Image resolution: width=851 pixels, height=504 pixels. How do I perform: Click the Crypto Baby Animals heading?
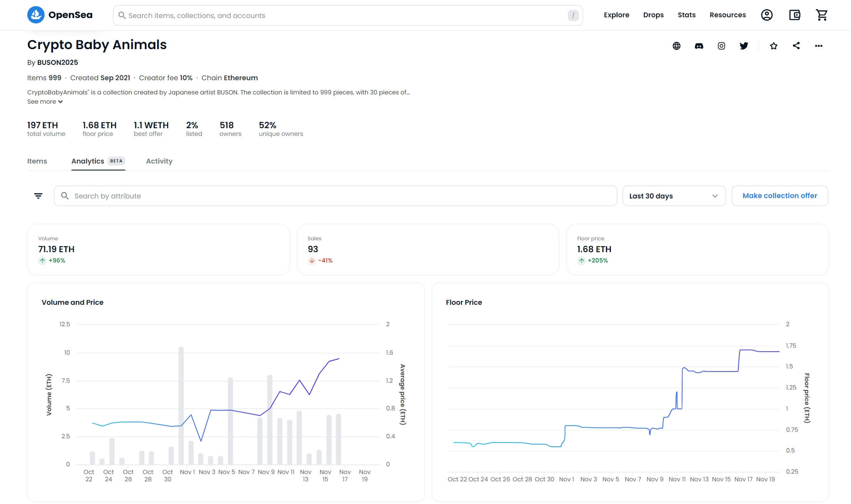97,45
